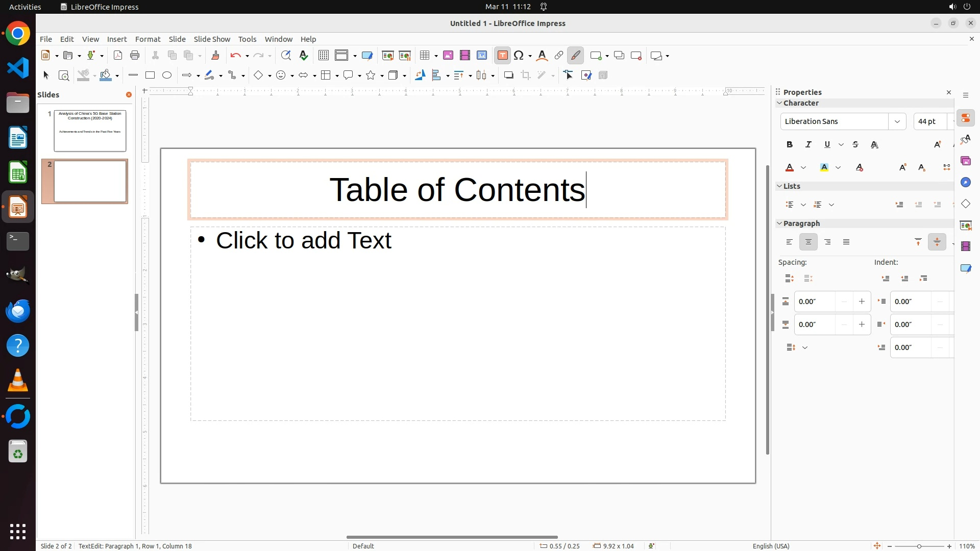
Task: Toggle the Display Grid icon
Action: tap(324, 56)
